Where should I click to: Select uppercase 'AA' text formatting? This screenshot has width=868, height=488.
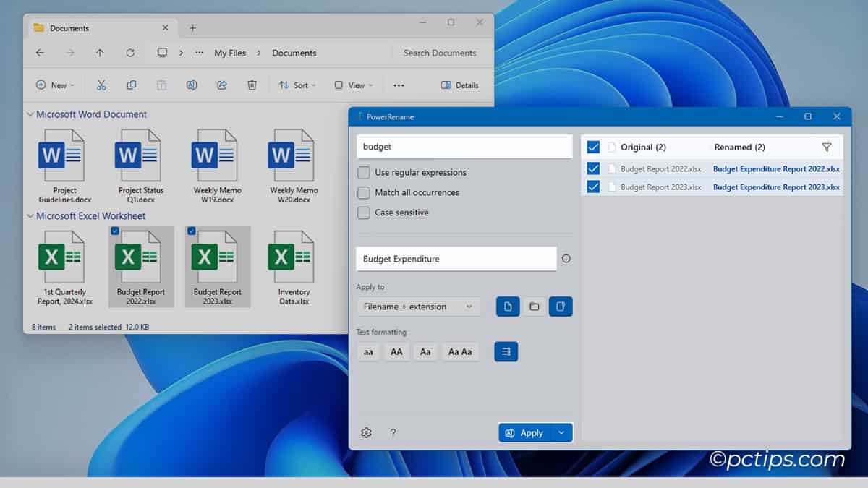pyautogui.click(x=396, y=351)
